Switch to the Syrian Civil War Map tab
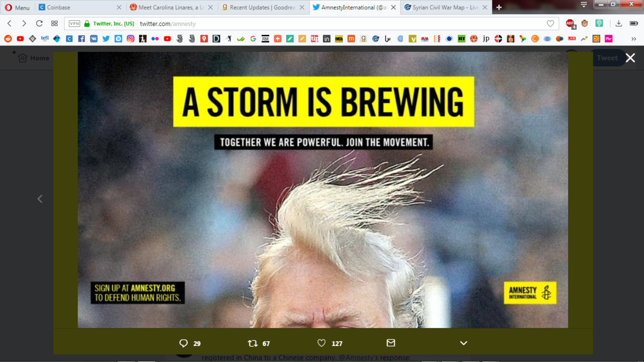This screenshot has width=644, height=362. [442, 7]
